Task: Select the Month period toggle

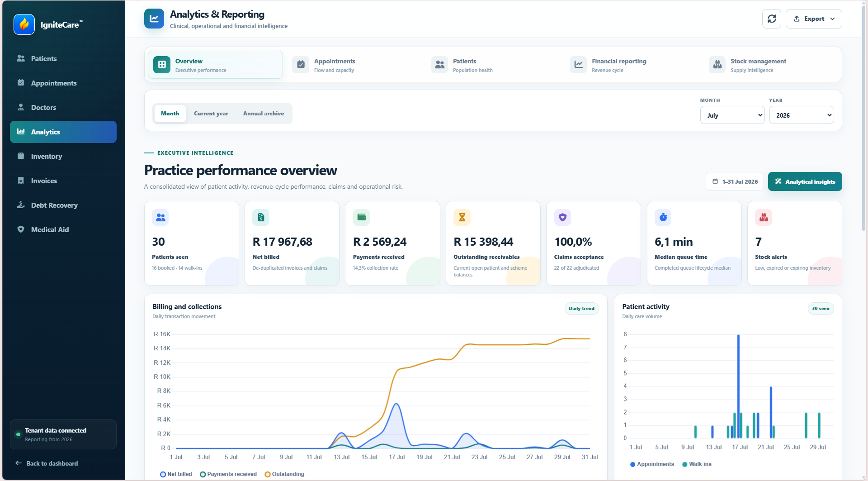Action: 170,114
